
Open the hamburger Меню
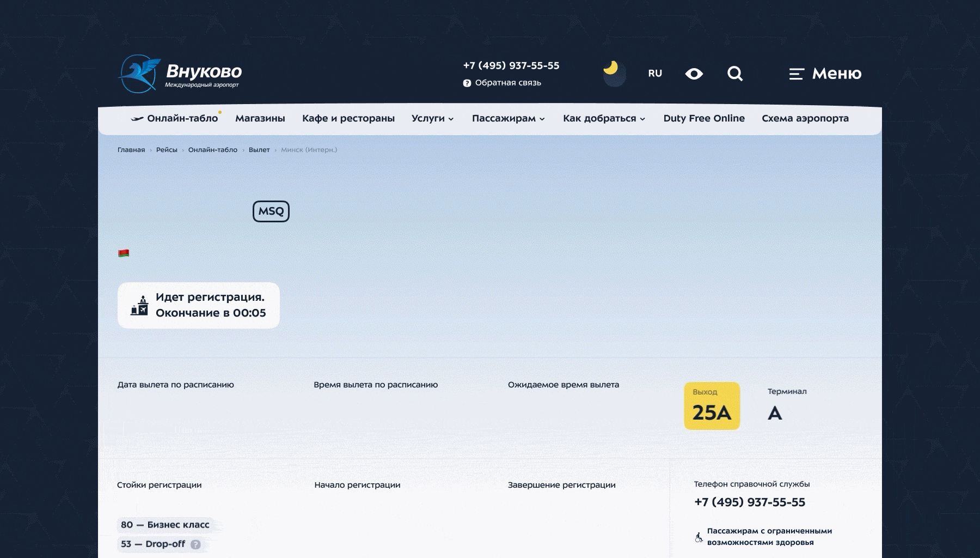(825, 74)
